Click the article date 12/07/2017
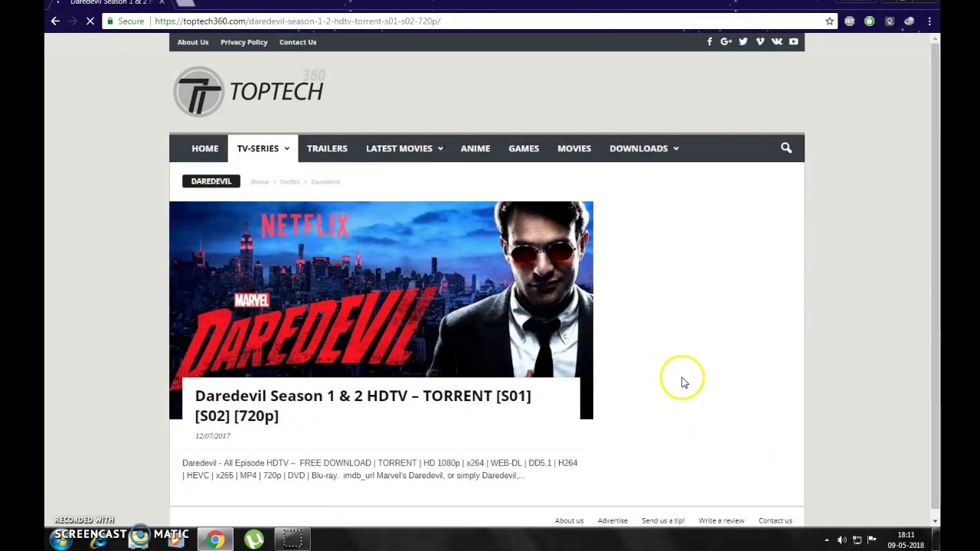980x551 pixels. [213, 436]
